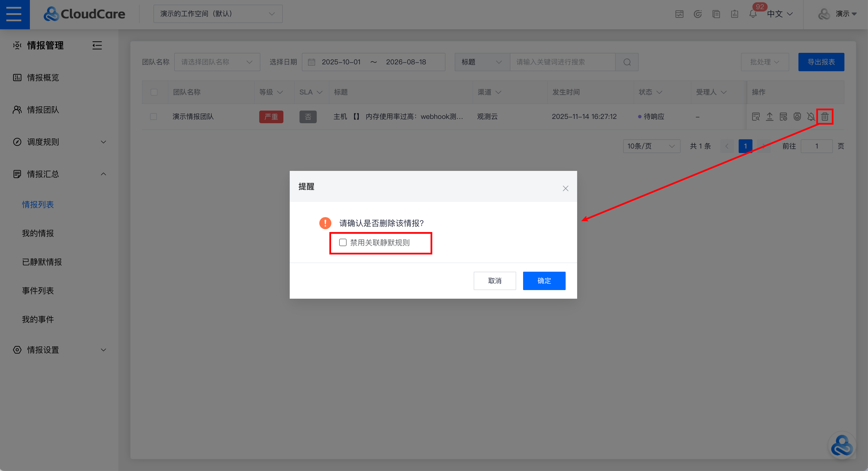Click the previous page arrow

click(727, 146)
